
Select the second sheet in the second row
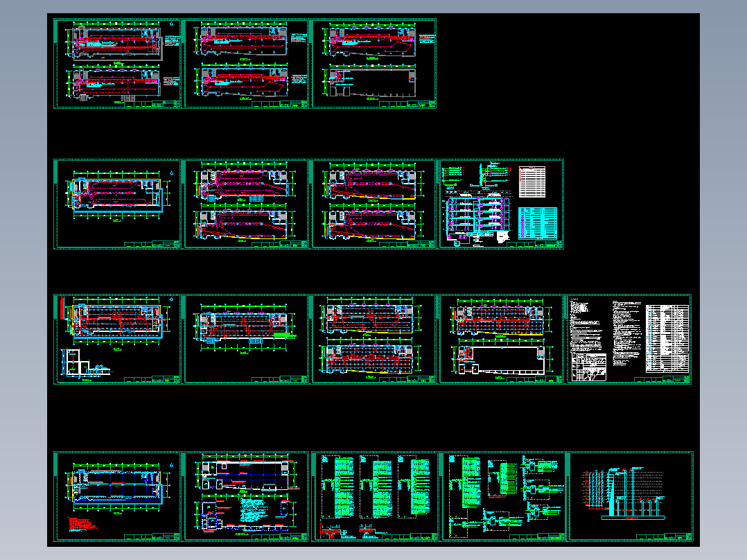tap(245, 204)
